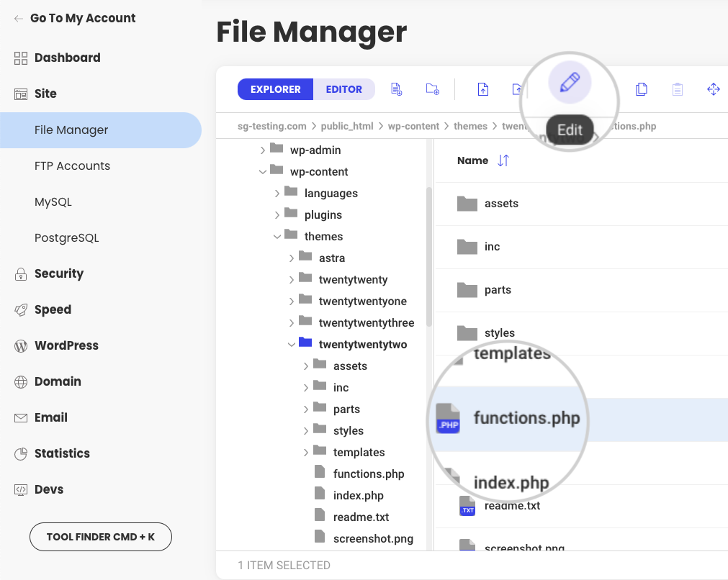Go to FTP Accounts page
This screenshot has width=728, height=580.
click(x=72, y=166)
